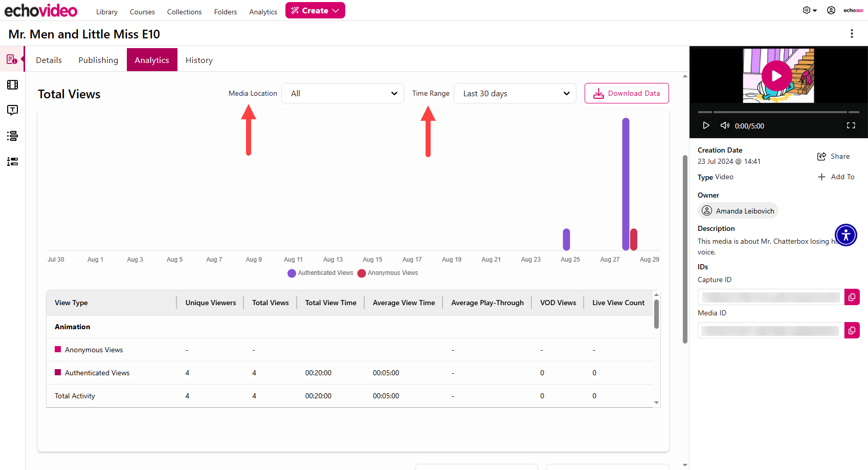Open the media three-dot options menu

pos(852,34)
